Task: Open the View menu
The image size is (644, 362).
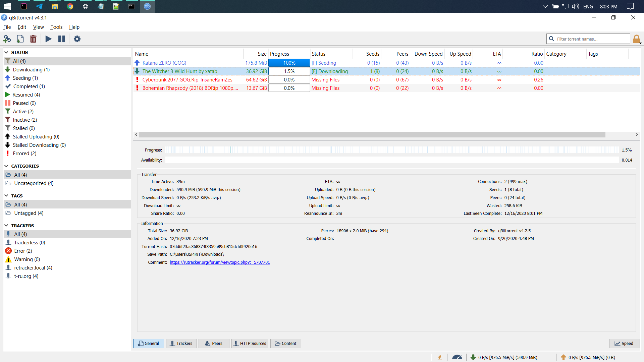Action: [38, 27]
